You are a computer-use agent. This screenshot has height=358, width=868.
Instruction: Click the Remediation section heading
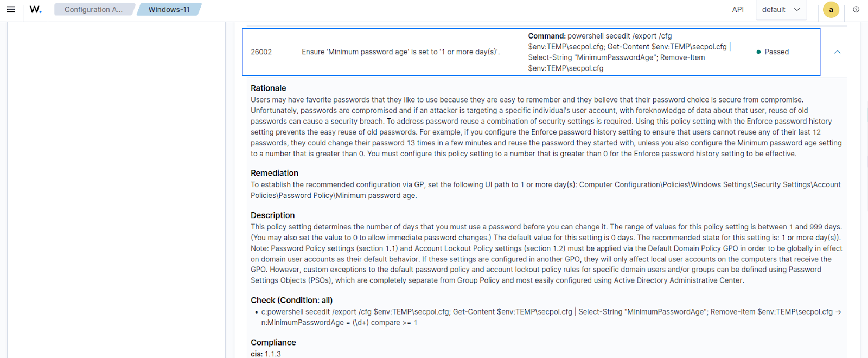pyautogui.click(x=275, y=172)
